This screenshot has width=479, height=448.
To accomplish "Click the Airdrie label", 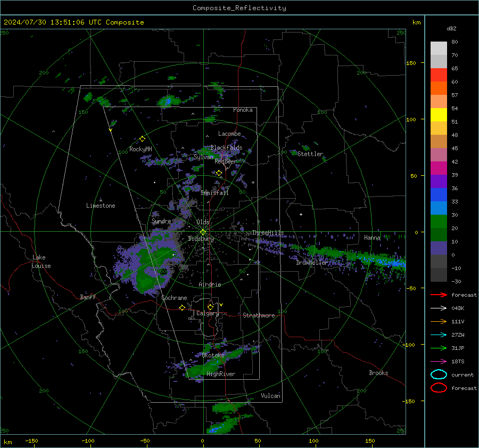I will pos(210,284).
